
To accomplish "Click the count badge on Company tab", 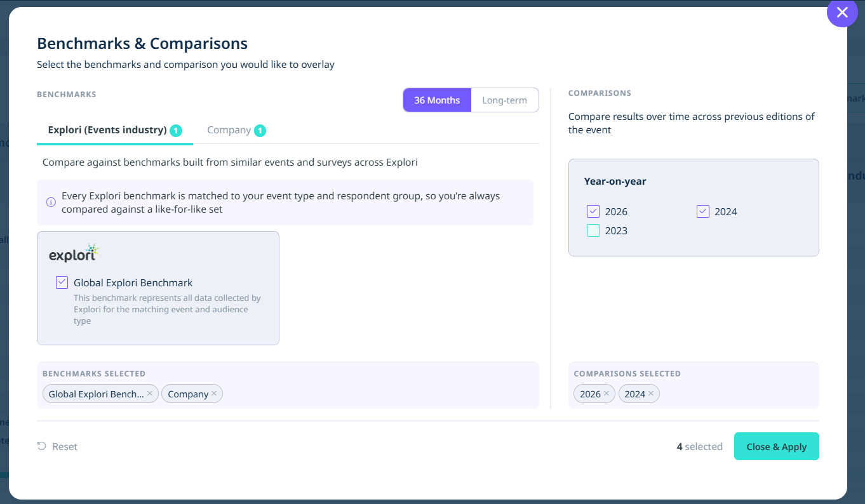I will pos(260,131).
